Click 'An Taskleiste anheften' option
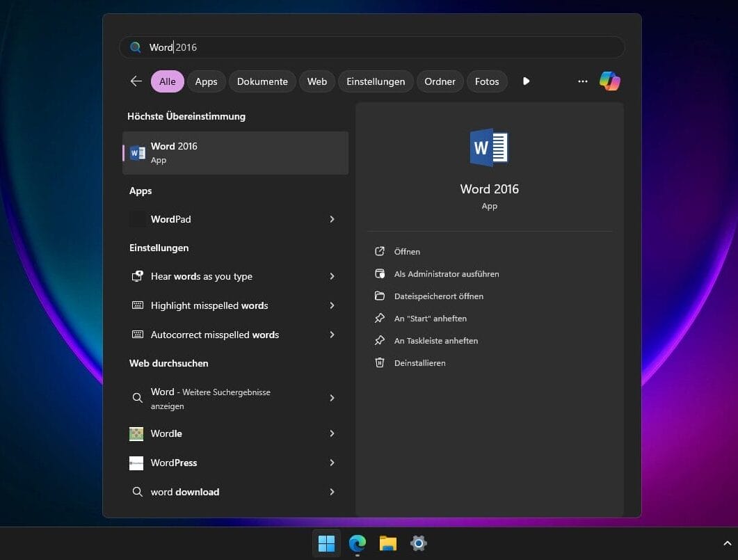 pyautogui.click(x=435, y=341)
